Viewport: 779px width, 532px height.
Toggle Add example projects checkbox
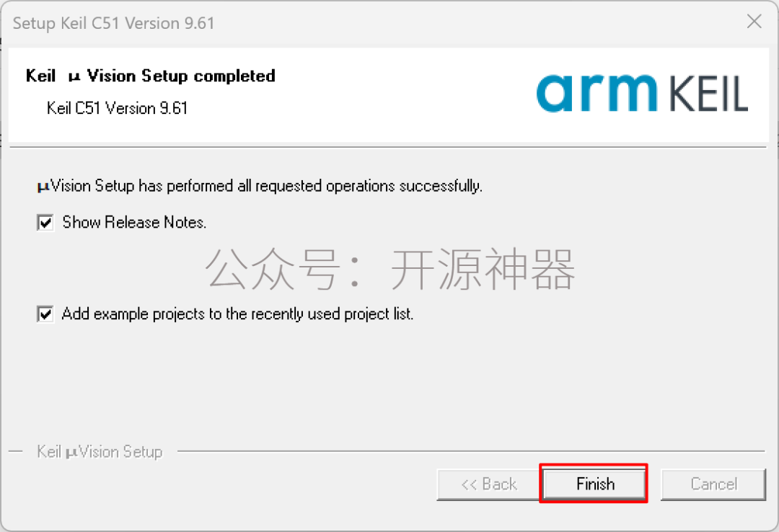click(45, 314)
